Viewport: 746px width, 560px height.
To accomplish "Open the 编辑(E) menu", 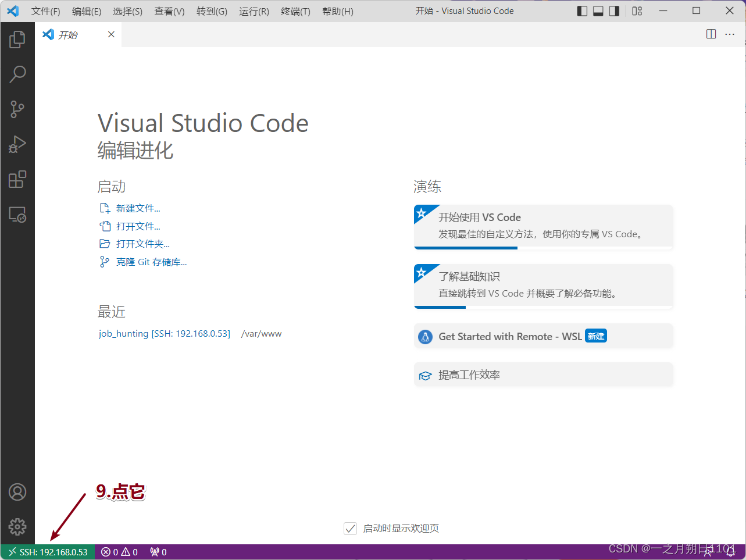I will tap(87, 12).
